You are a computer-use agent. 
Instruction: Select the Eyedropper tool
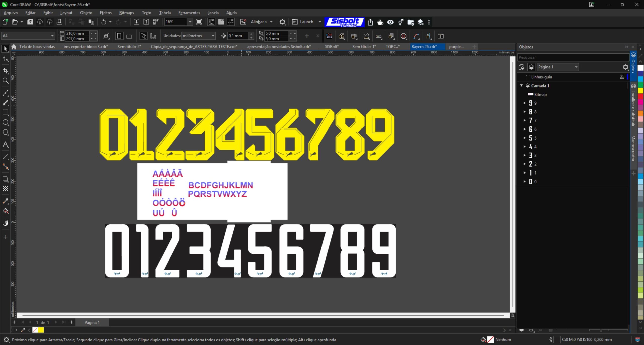point(5,201)
